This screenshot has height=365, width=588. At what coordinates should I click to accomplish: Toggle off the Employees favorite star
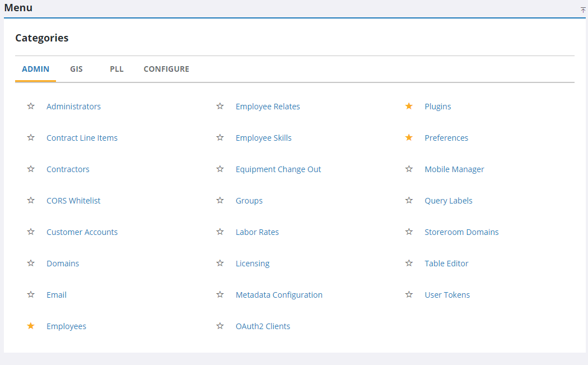click(x=31, y=326)
